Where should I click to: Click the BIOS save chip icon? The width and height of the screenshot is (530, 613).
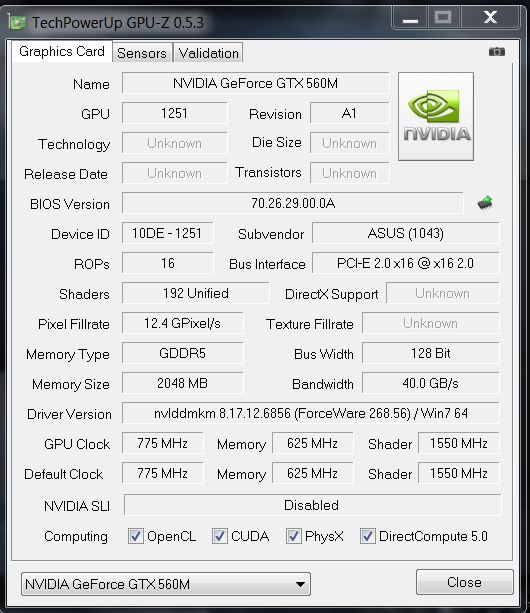click(485, 203)
